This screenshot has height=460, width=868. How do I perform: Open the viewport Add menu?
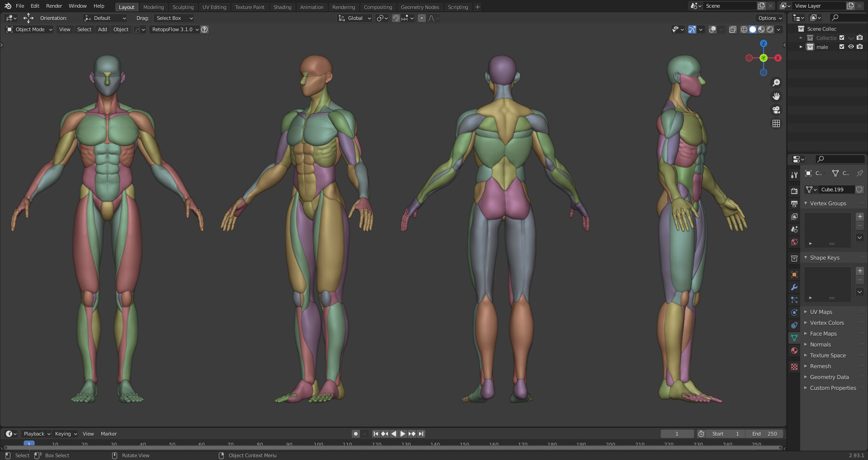pyautogui.click(x=102, y=29)
